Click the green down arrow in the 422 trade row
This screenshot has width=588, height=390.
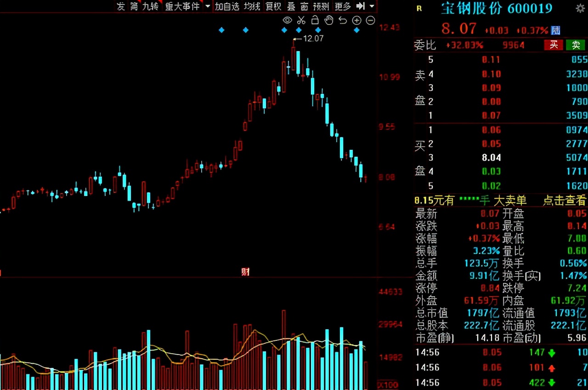tap(552, 382)
